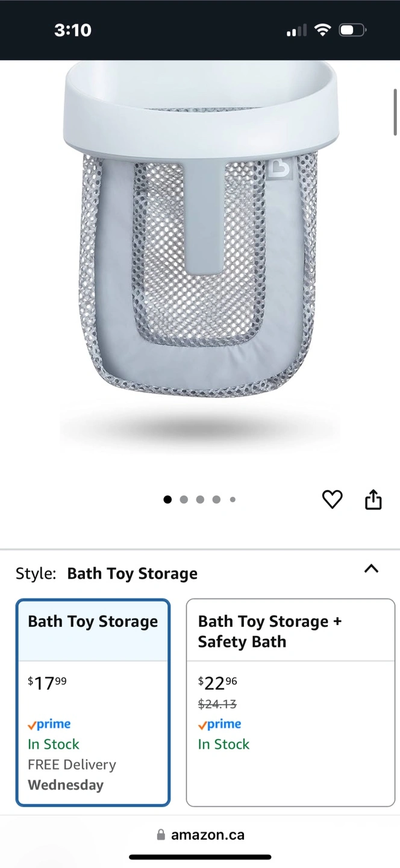Screen dimensions: 400x868
Task: Tap the battery status icon
Action: coord(352,30)
